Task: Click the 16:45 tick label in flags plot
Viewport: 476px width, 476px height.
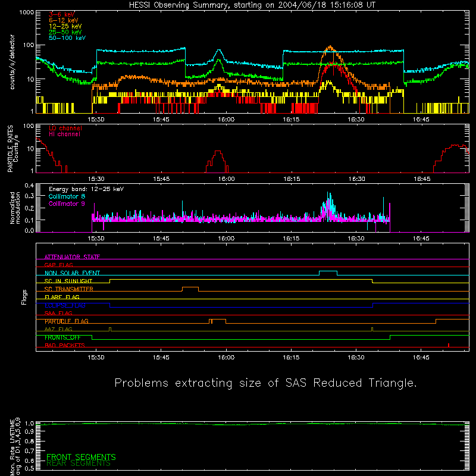Action: pos(421,358)
